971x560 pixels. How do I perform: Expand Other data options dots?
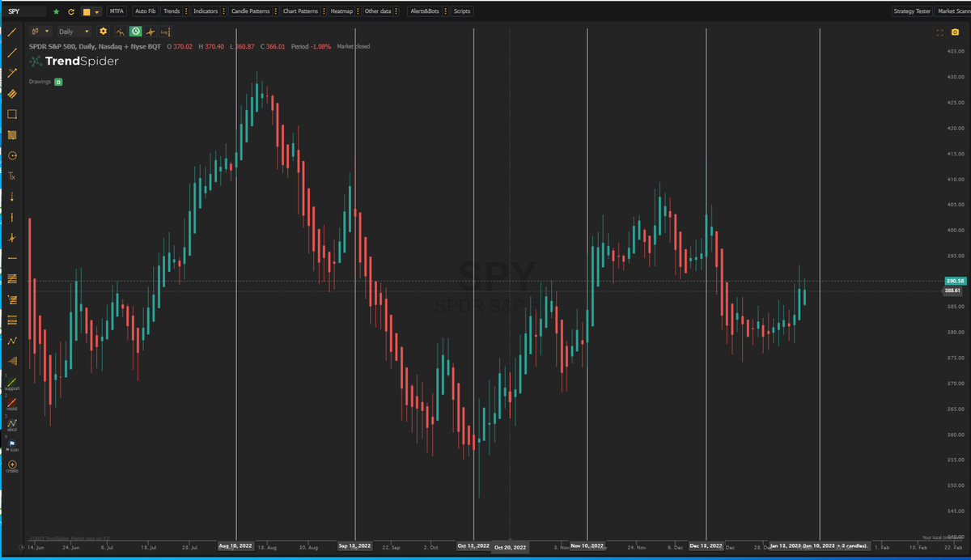coord(396,11)
